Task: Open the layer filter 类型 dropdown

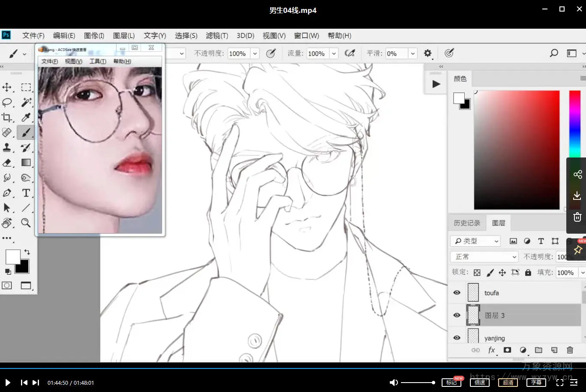Action: click(475, 241)
